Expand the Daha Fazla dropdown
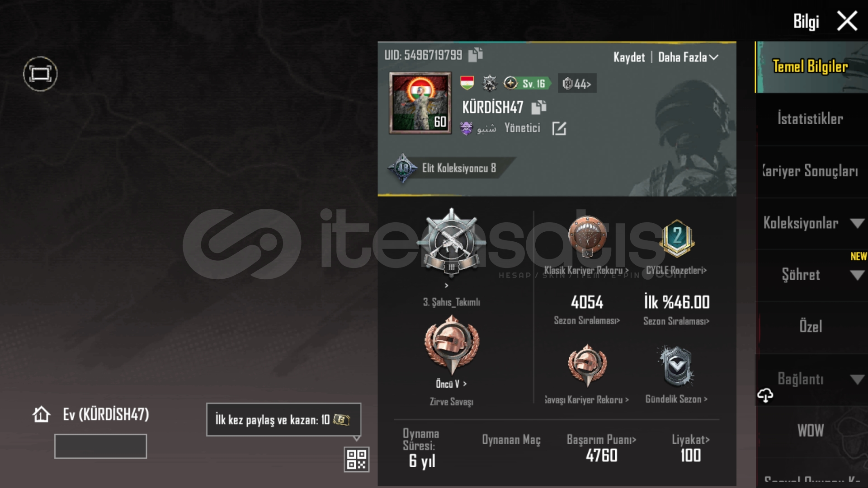868x488 pixels. [688, 57]
